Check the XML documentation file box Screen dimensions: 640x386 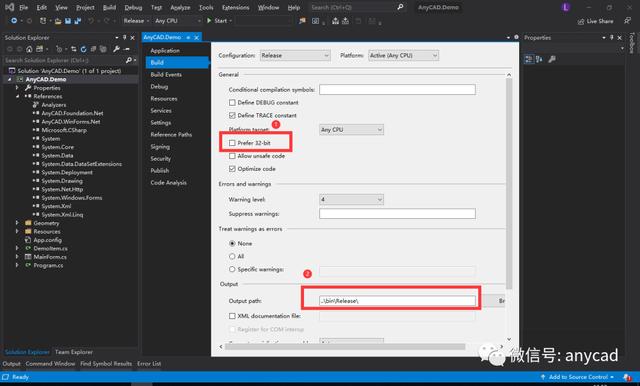click(x=232, y=316)
